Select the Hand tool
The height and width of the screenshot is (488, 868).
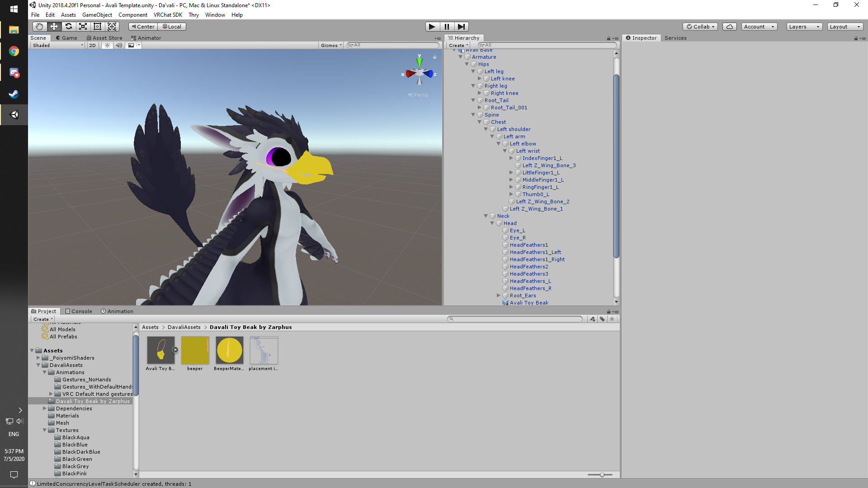[39, 27]
